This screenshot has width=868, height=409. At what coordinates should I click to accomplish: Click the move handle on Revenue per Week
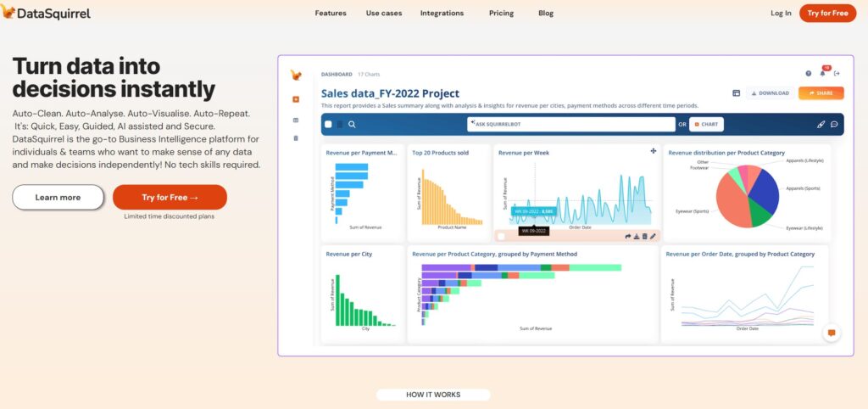654,151
